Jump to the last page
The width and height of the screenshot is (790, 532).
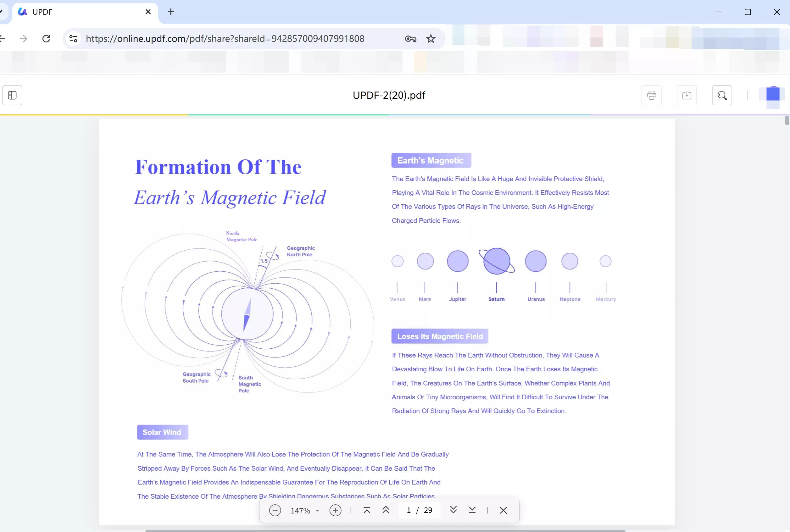472,510
